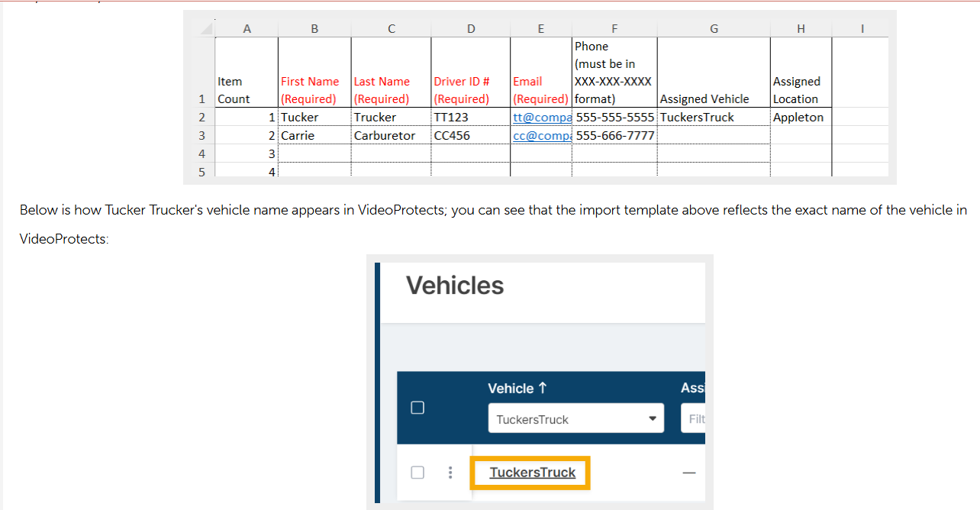
Task: Click the Carburetor last name cell
Action: 391,135
